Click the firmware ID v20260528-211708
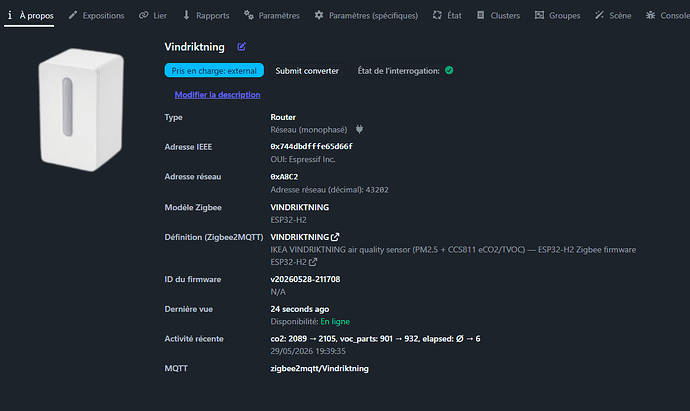The image size is (690, 411). tap(305, 279)
